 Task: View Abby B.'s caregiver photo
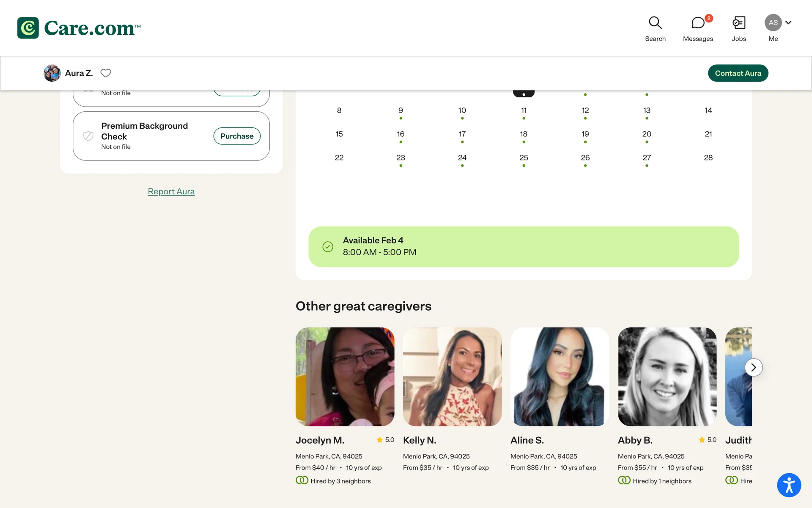click(667, 376)
